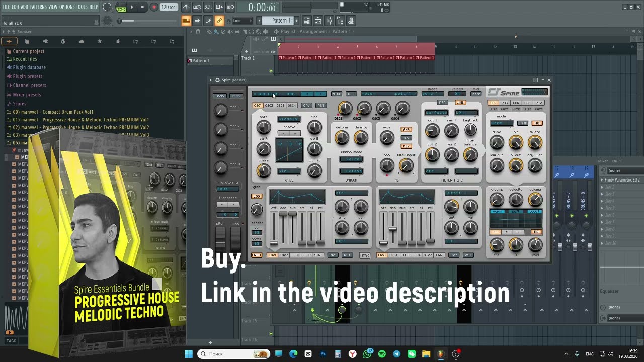Screen dimensions: 644x362
Task: Click the MTRX matrix button in Spire
Action: click(x=365, y=255)
